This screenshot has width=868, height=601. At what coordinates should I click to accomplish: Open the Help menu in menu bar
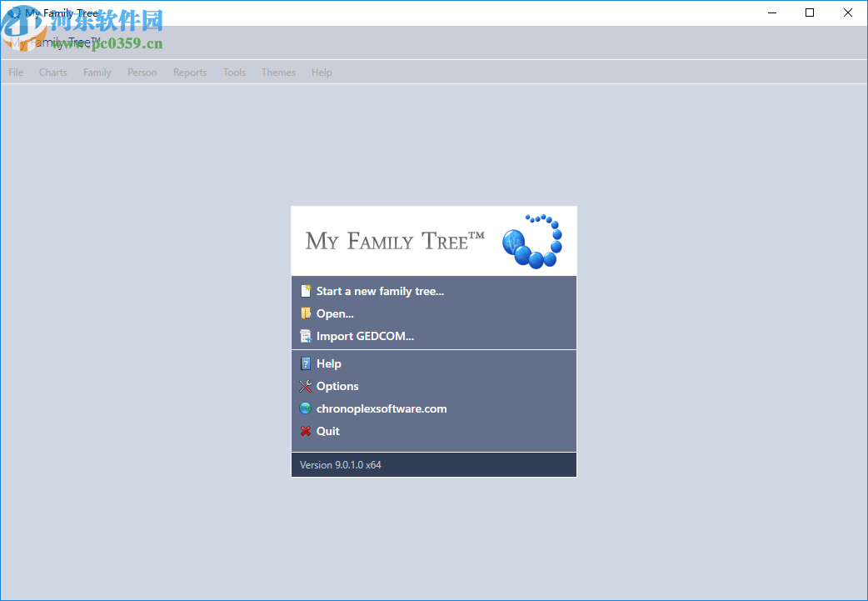322,73
